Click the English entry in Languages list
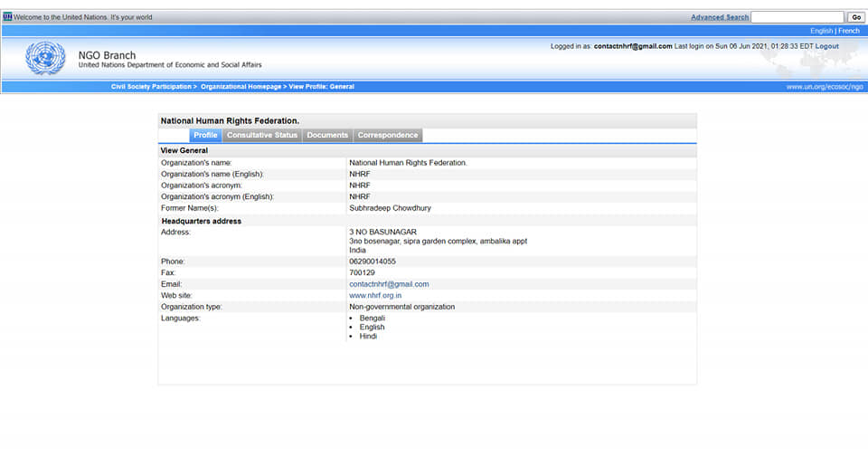This screenshot has width=868, height=476. (x=372, y=328)
